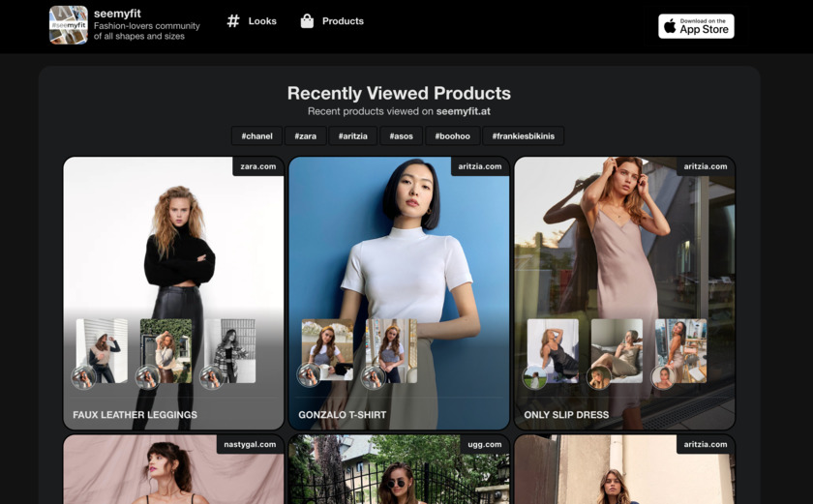Click the shopping bag icon beside Products

307,21
